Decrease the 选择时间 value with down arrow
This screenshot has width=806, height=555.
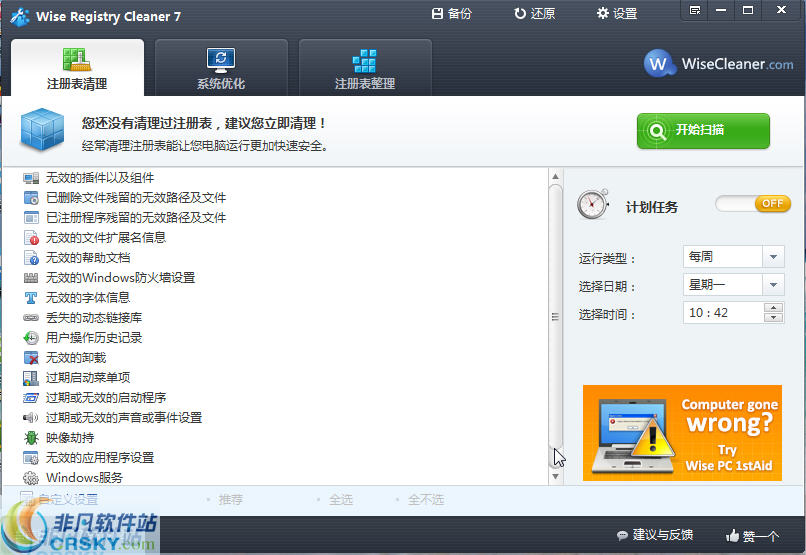773,318
